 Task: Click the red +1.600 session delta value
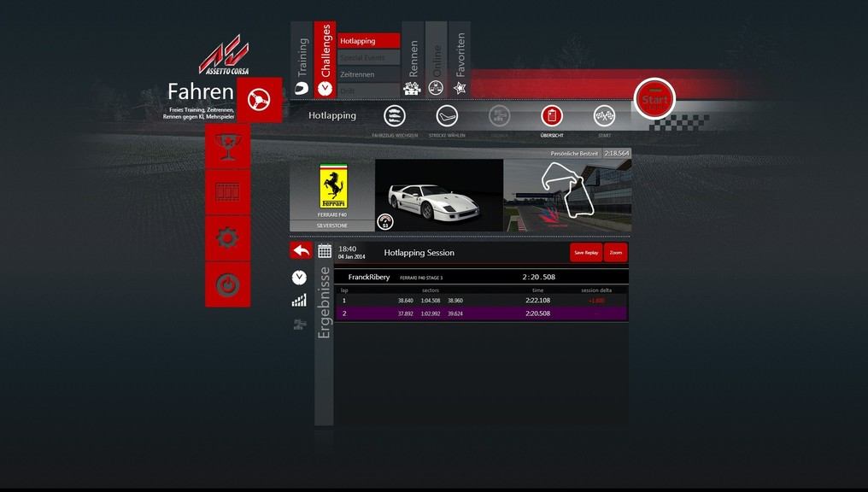[596, 301]
